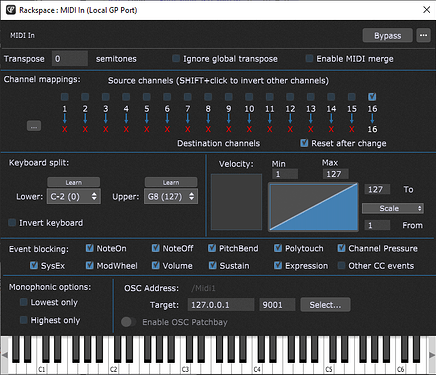Click the Transpose semitones input field

70,59
